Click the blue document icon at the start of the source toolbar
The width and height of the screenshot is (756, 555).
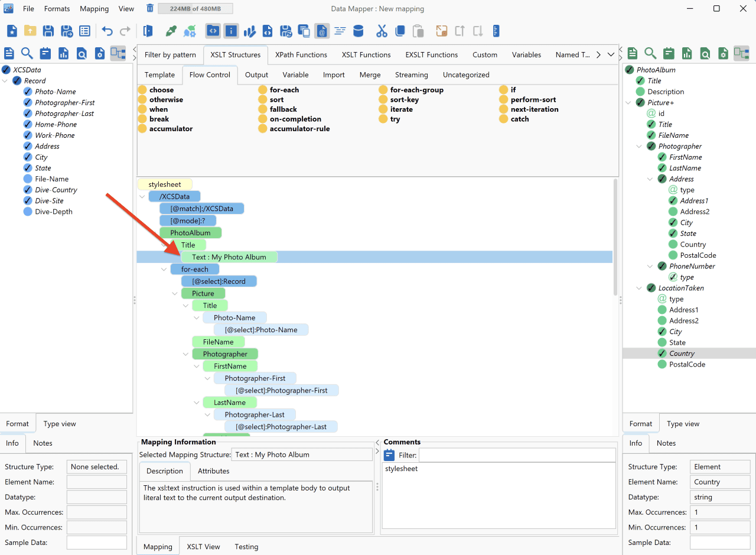click(x=9, y=53)
